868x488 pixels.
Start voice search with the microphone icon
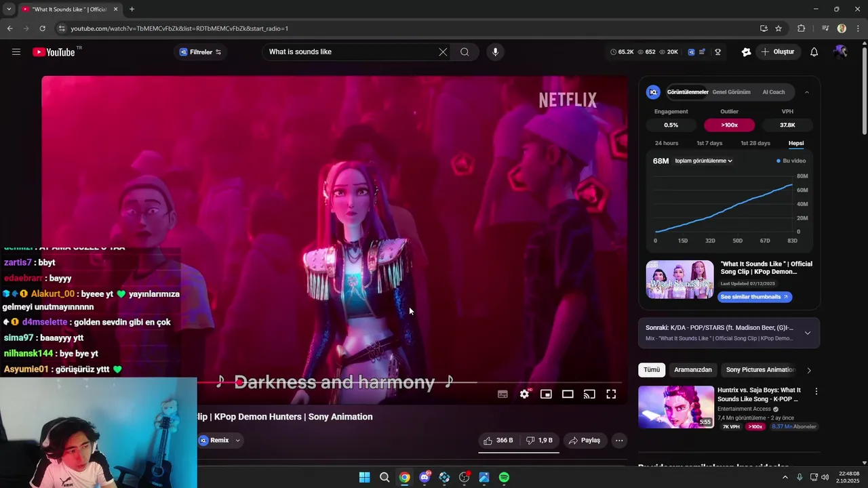click(x=495, y=52)
